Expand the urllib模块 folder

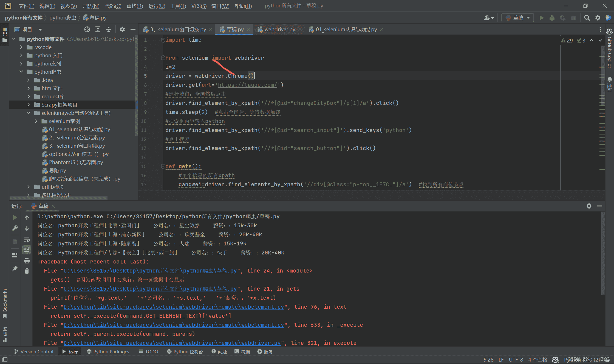click(x=29, y=187)
